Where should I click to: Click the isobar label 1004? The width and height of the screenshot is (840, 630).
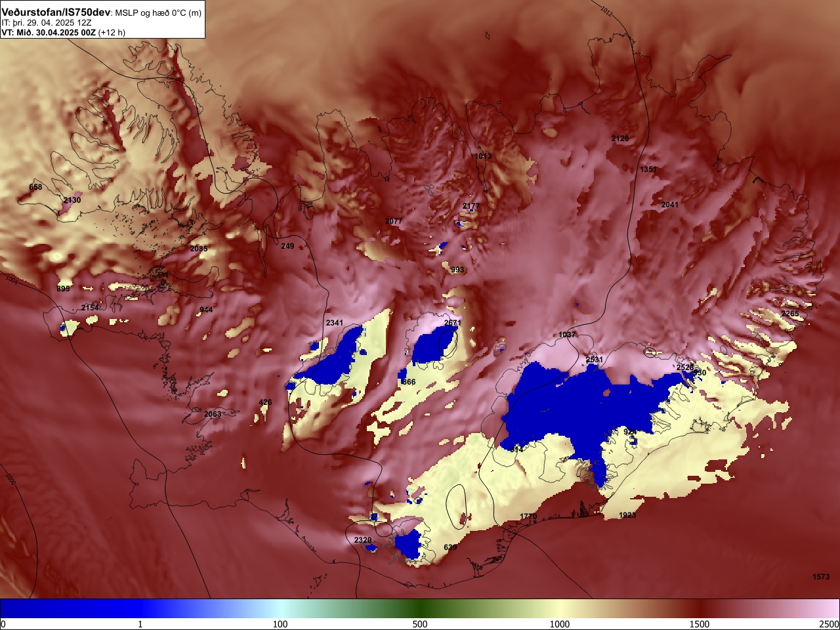(x=12, y=280)
